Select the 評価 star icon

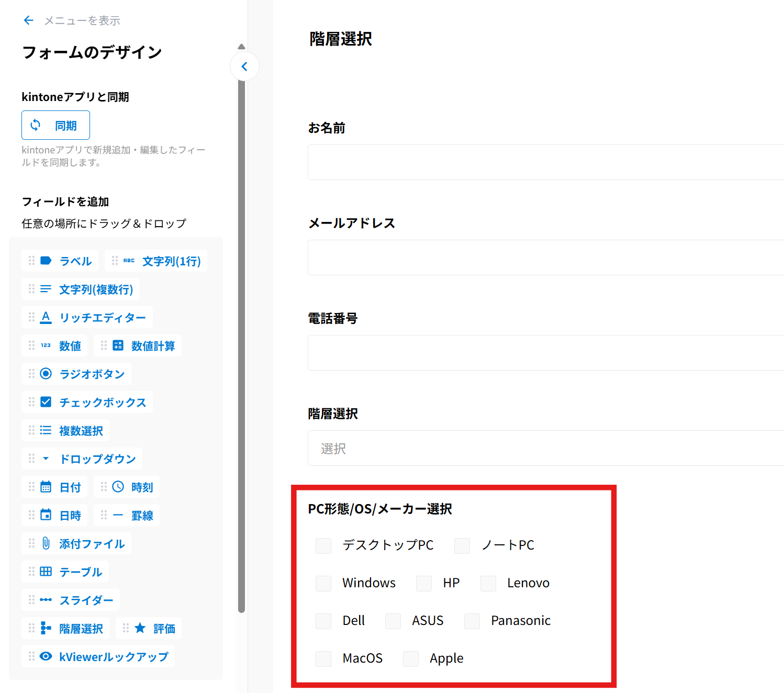pos(140,628)
